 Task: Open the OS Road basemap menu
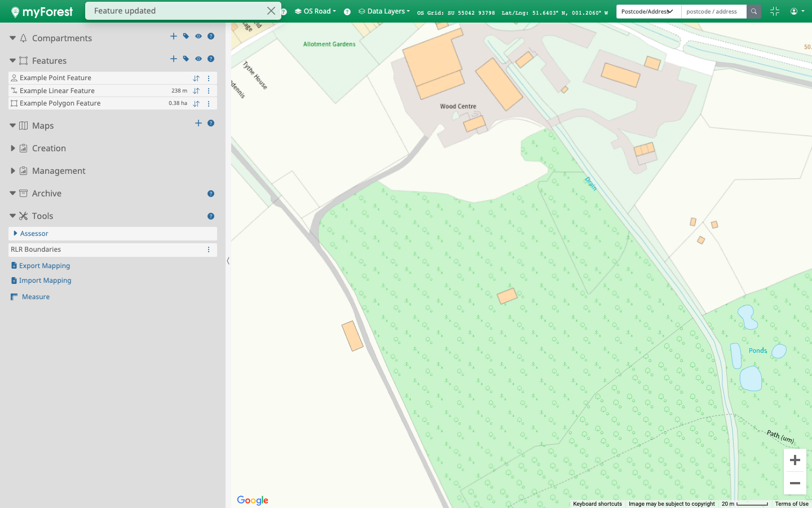[x=316, y=11]
